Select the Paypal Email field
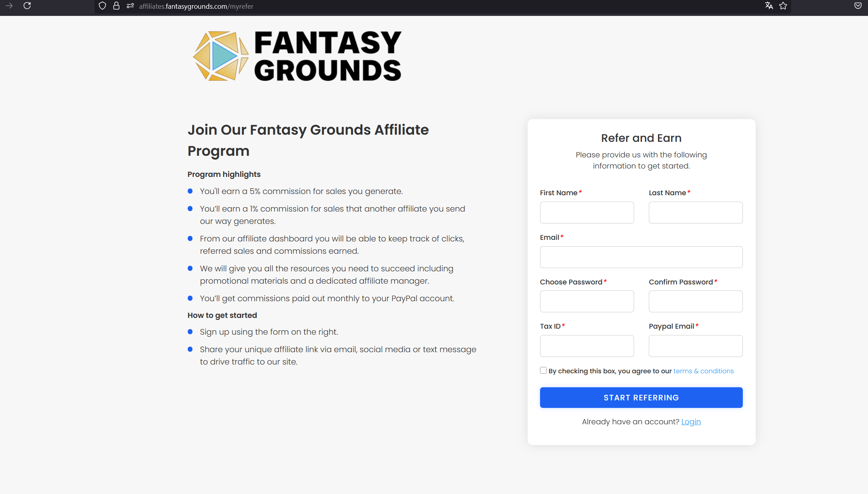The height and width of the screenshot is (494, 868). 695,346
